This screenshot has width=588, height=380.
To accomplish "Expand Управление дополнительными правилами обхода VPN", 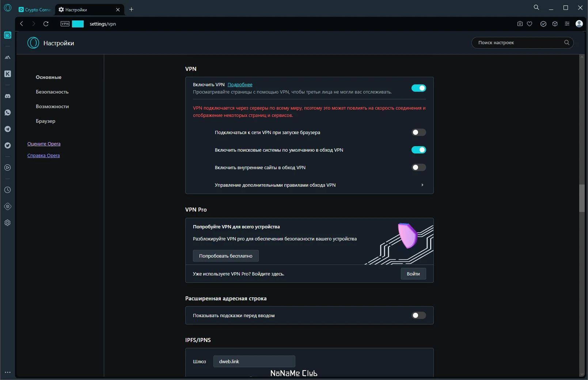I will click(309, 185).
